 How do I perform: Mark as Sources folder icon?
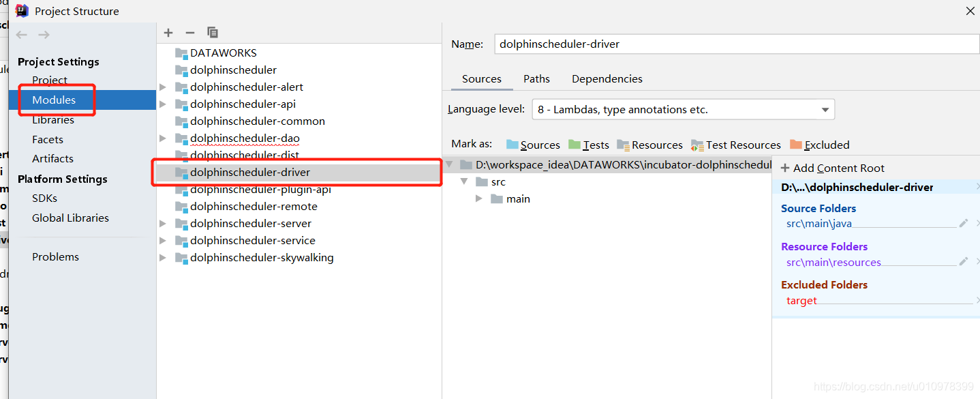[x=512, y=145]
